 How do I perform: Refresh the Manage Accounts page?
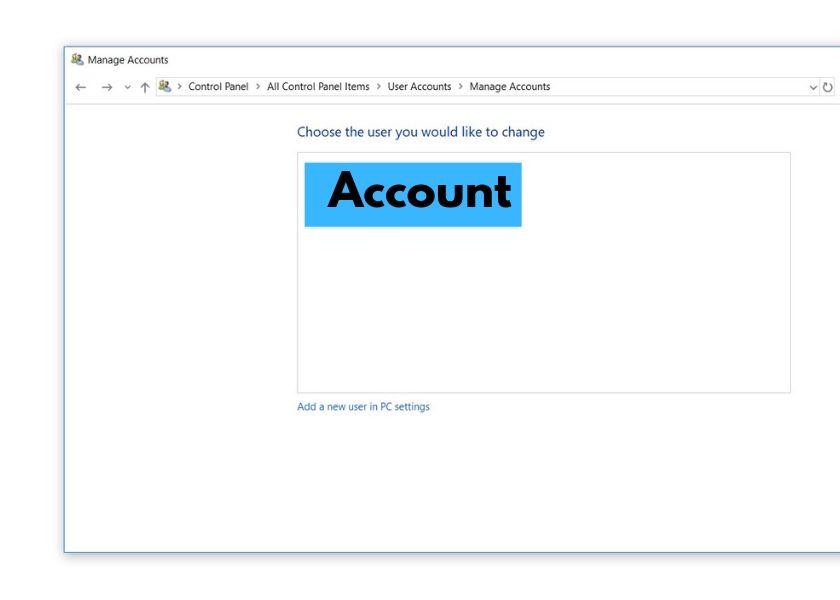click(x=828, y=87)
